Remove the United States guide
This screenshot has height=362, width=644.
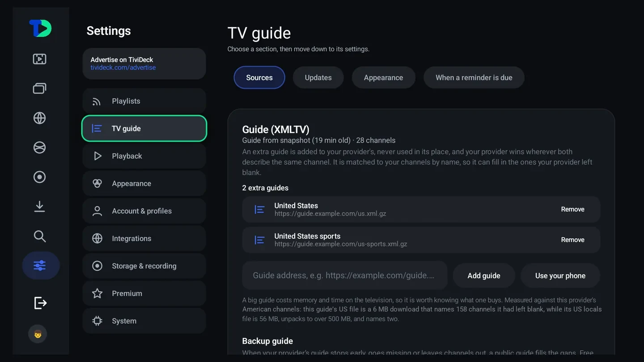pos(573,209)
